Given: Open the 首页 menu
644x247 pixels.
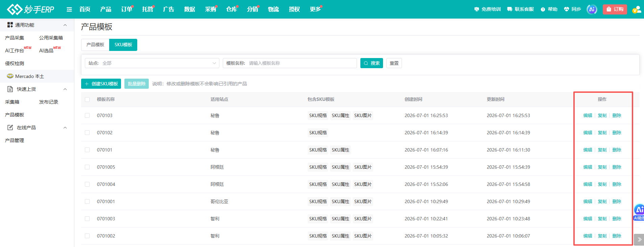Looking at the screenshot, I should click(85, 9).
